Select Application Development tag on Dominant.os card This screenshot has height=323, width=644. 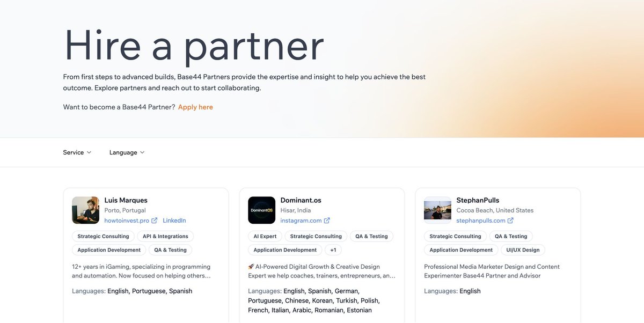[285, 250]
